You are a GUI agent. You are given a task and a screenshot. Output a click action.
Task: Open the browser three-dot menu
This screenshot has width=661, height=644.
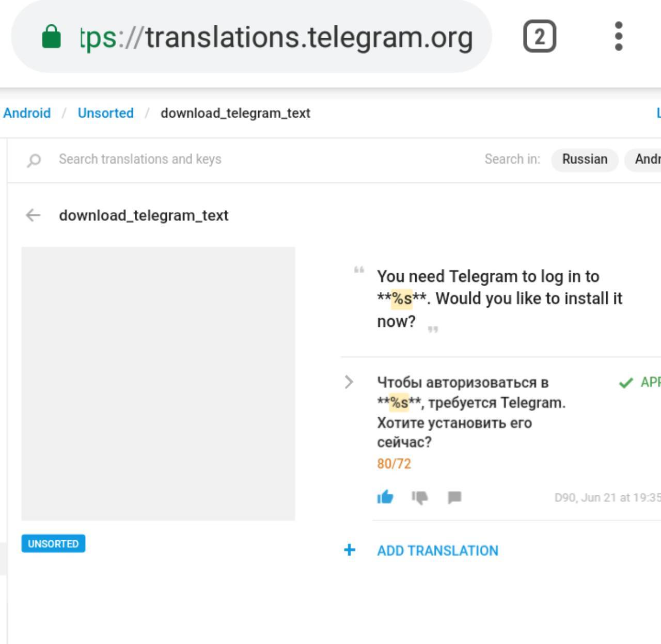pyautogui.click(x=619, y=37)
